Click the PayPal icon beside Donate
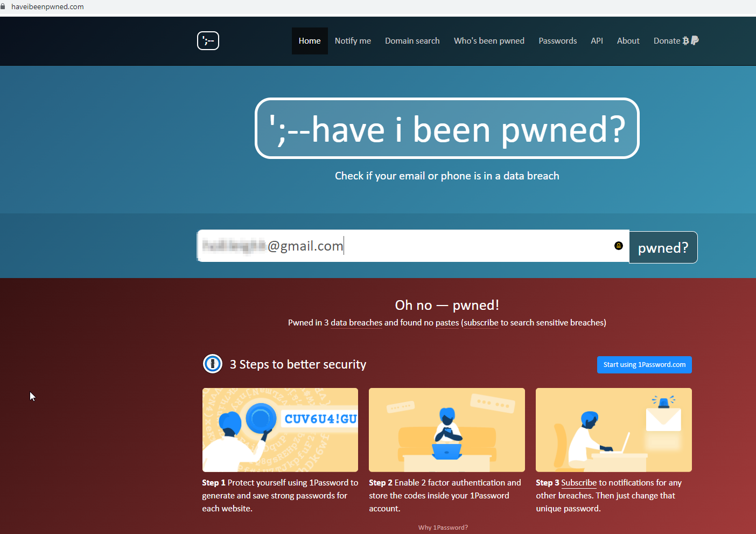The height and width of the screenshot is (534, 756). [695, 40]
